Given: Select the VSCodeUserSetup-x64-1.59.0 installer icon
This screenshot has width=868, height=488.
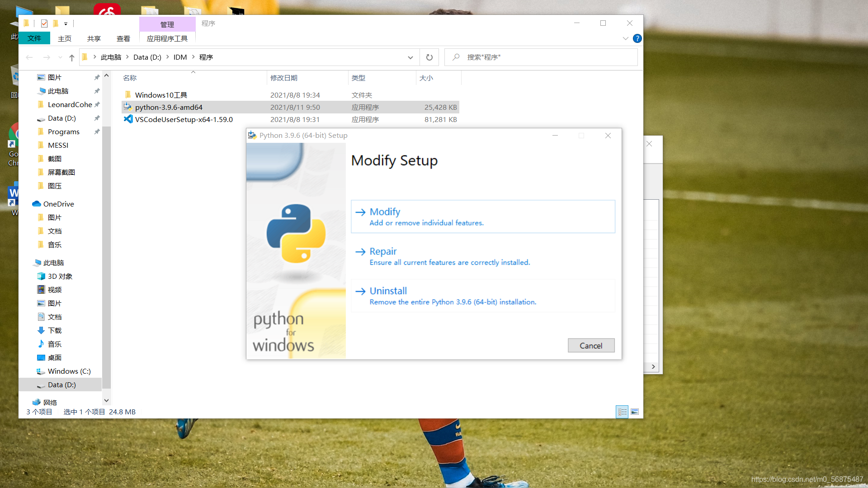Looking at the screenshot, I should (128, 119).
